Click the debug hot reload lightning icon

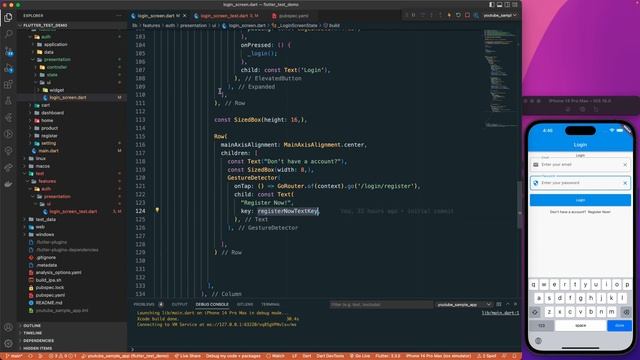pyautogui.click(x=449, y=16)
